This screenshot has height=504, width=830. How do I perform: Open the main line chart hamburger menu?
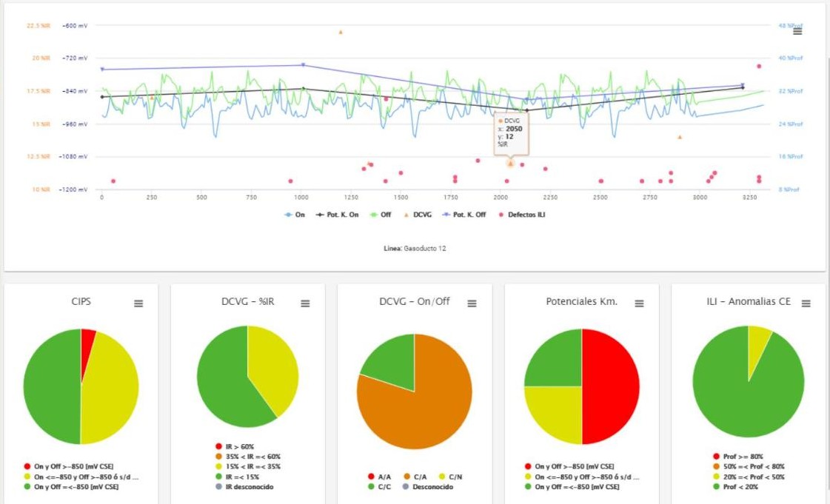[x=797, y=32]
